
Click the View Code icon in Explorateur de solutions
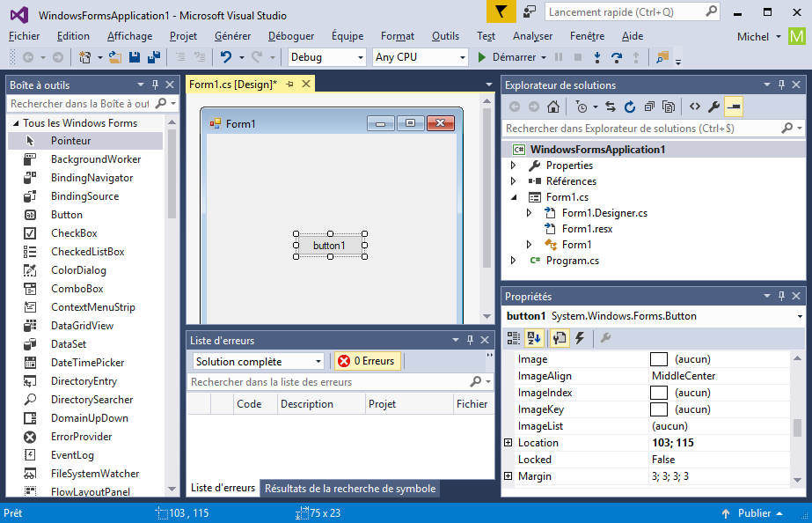pos(695,107)
